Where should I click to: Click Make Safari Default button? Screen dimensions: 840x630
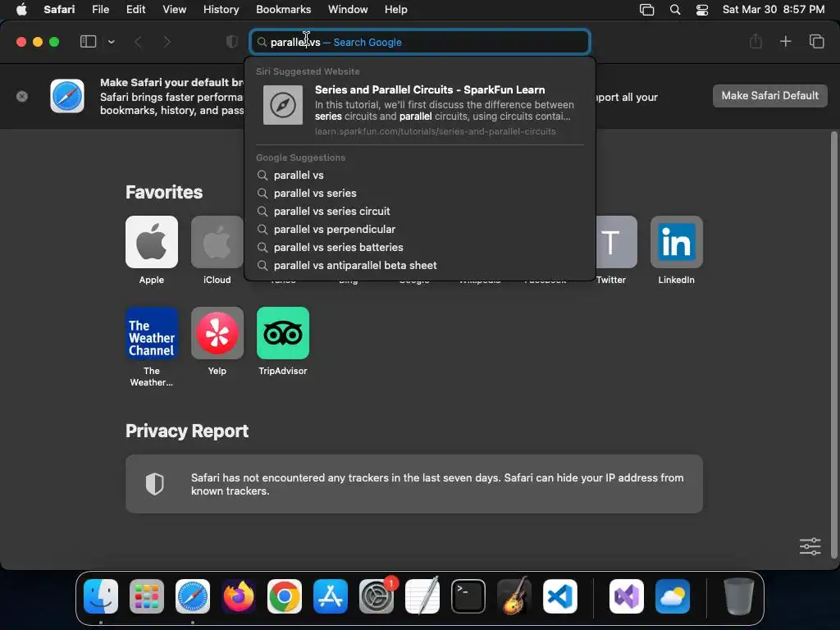tap(769, 96)
